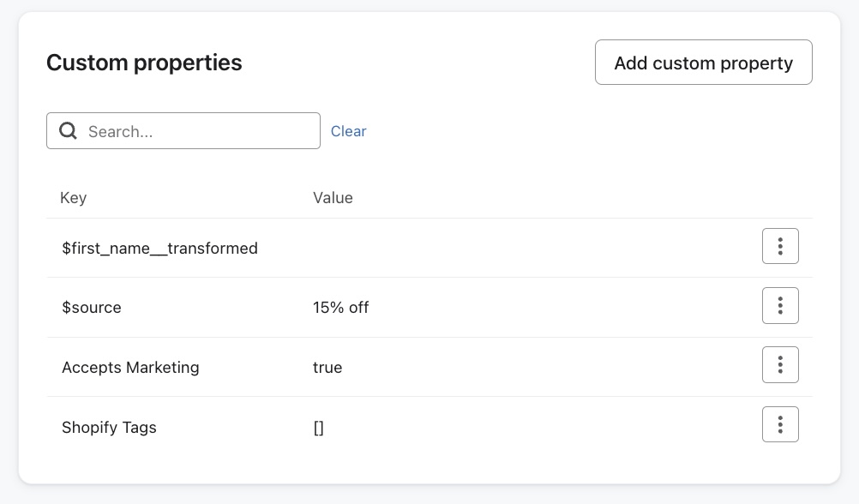Click the empty brackets value of Shopify Tags
The image size is (859, 504).
pyautogui.click(x=318, y=427)
